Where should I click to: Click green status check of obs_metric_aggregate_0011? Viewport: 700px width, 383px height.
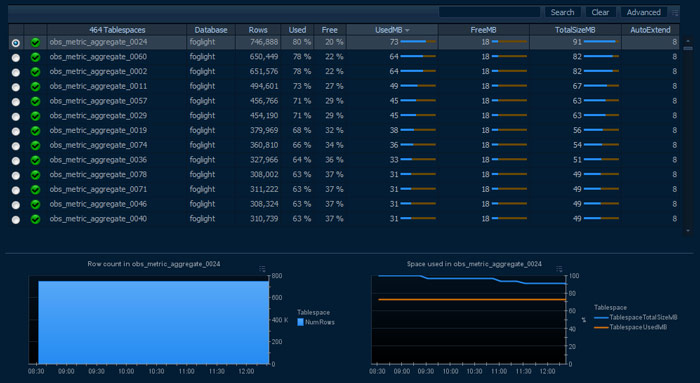point(35,87)
